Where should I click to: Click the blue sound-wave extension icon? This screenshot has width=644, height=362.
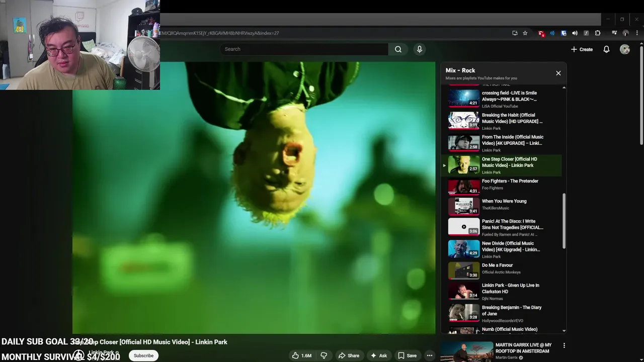pyautogui.click(x=552, y=33)
